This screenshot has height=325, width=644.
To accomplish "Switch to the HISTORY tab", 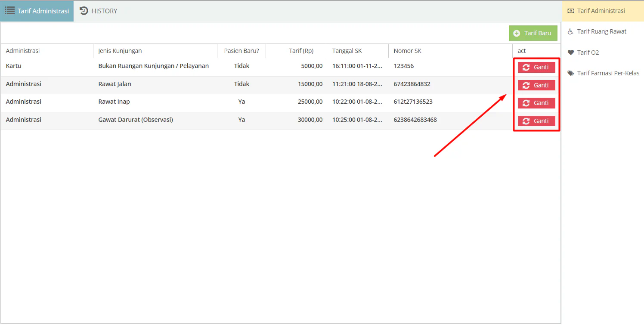I will point(99,11).
